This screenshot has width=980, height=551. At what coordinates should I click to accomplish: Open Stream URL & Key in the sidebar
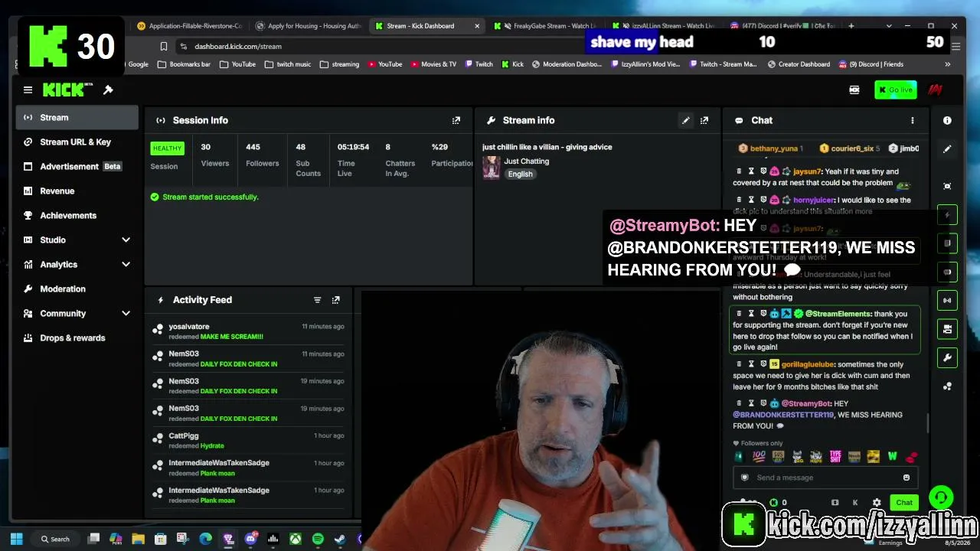pyautogui.click(x=77, y=142)
